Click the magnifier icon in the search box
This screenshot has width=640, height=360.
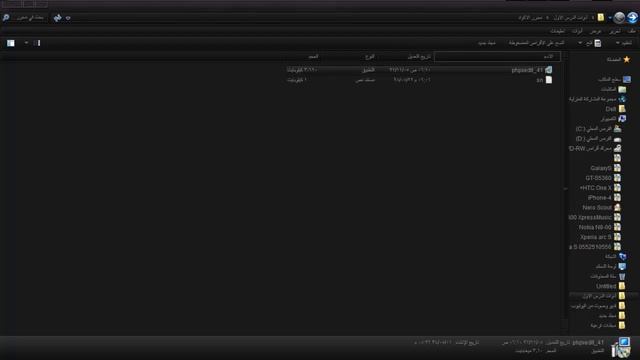click(x=6, y=18)
